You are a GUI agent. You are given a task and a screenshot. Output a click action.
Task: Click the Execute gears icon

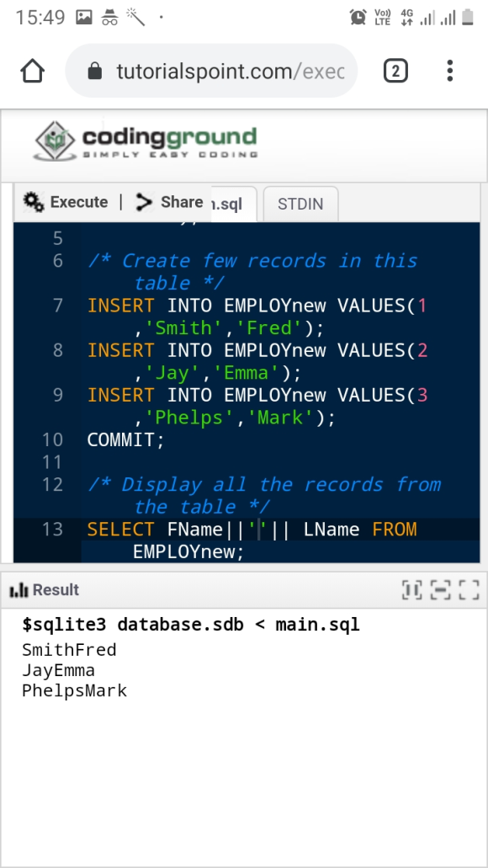pos(34,202)
